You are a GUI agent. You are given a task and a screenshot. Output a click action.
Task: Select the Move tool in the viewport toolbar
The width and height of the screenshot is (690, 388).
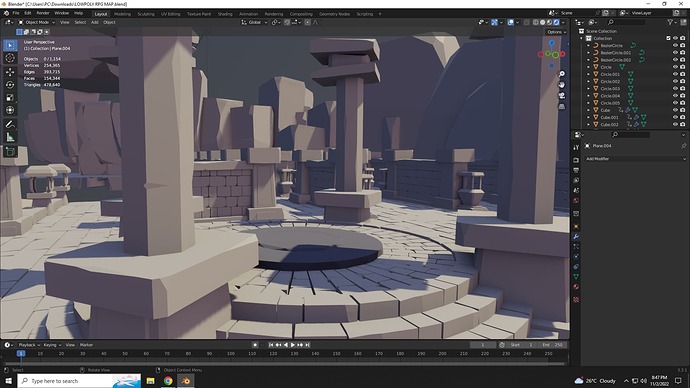[x=10, y=71]
